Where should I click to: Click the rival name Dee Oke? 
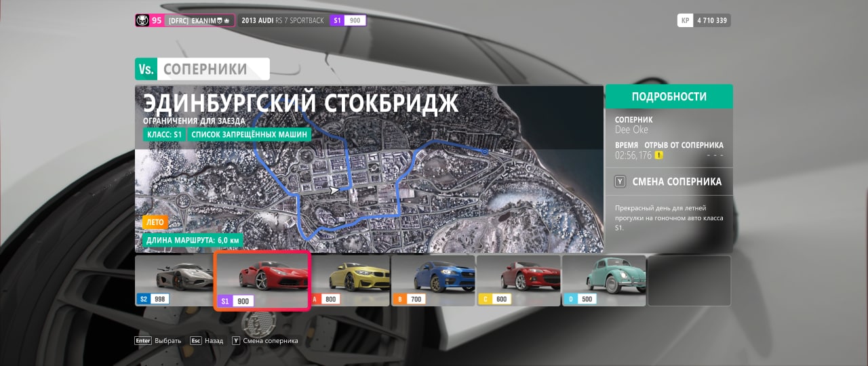coord(631,129)
